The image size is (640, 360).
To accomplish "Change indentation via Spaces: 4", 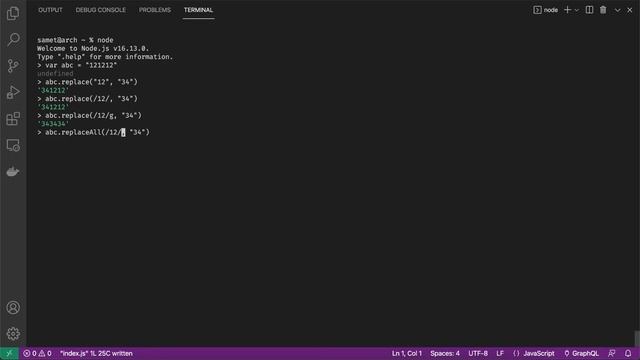I will [445, 353].
